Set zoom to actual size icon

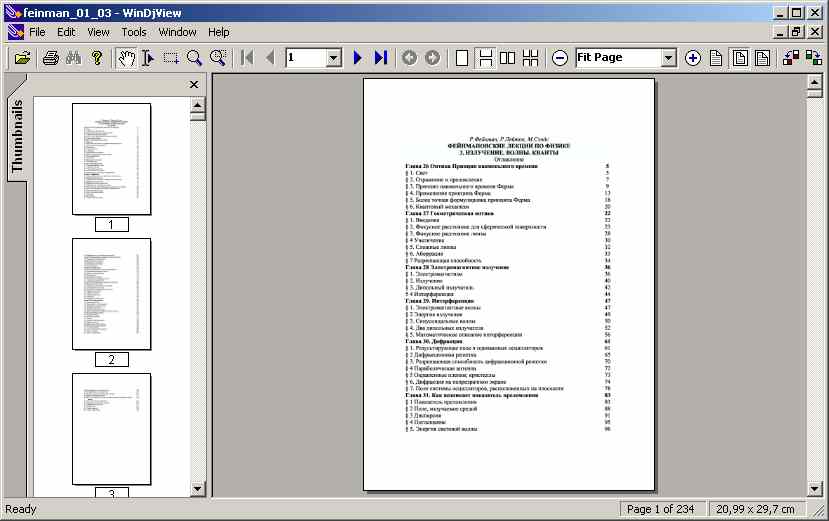(716, 58)
